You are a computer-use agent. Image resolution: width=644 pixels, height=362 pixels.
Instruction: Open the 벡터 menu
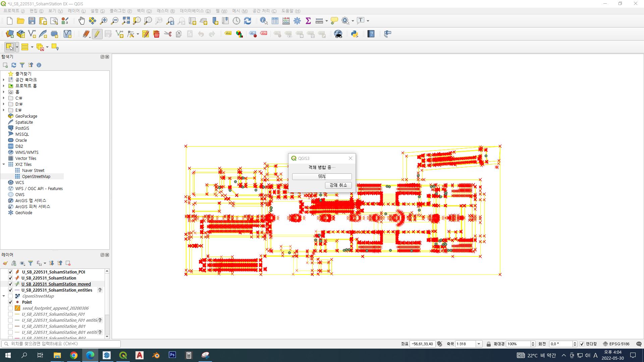tap(144, 11)
